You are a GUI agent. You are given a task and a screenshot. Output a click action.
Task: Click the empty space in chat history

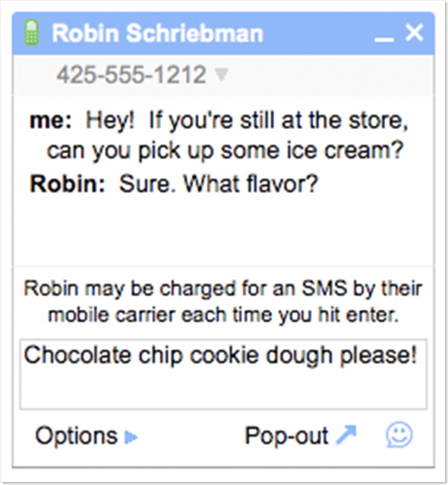[x=223, y=231]
